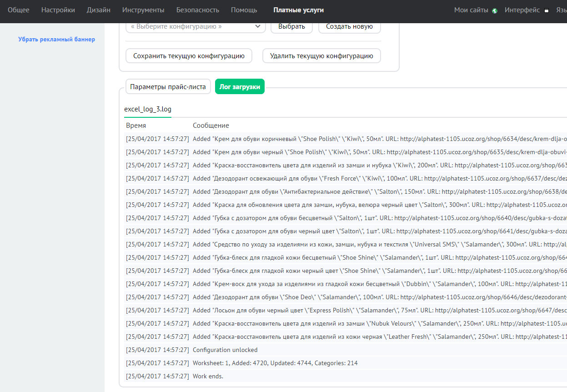Save config via Сохранить текущую конфигурацию
Viewport: 567px width, 392px height.
pos(188,56)
